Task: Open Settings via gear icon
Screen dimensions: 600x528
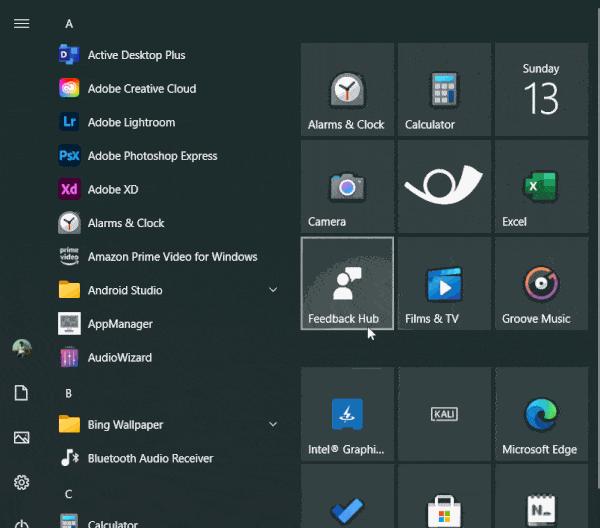Action: (x=21, y=482)
